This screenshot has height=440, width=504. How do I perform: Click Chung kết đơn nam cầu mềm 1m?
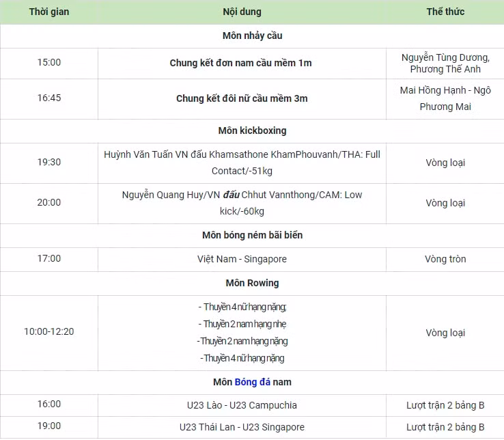click(x=241, y=63)
